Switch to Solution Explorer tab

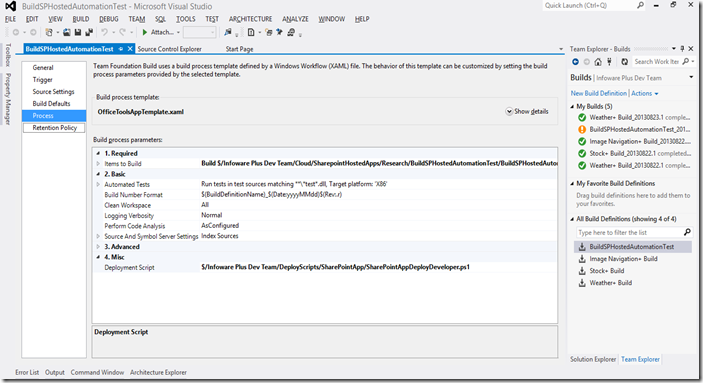coord(593,359)
